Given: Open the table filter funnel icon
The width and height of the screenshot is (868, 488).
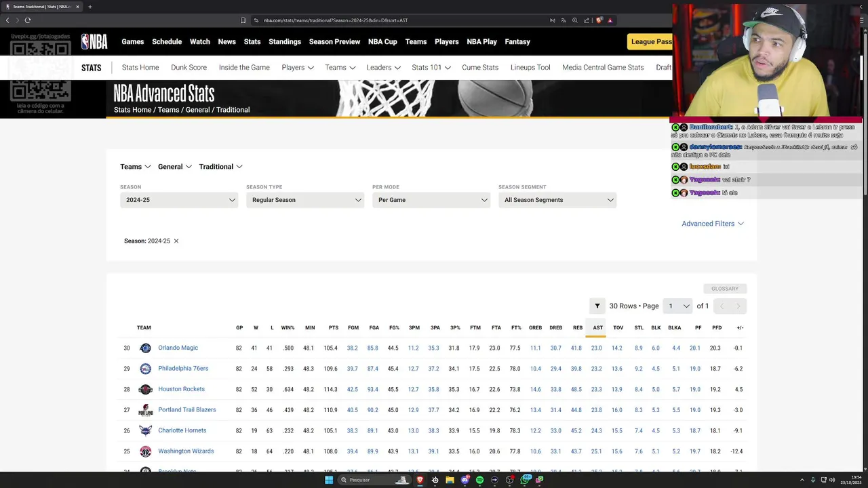Looking at the screenshot, I should 597,306.
